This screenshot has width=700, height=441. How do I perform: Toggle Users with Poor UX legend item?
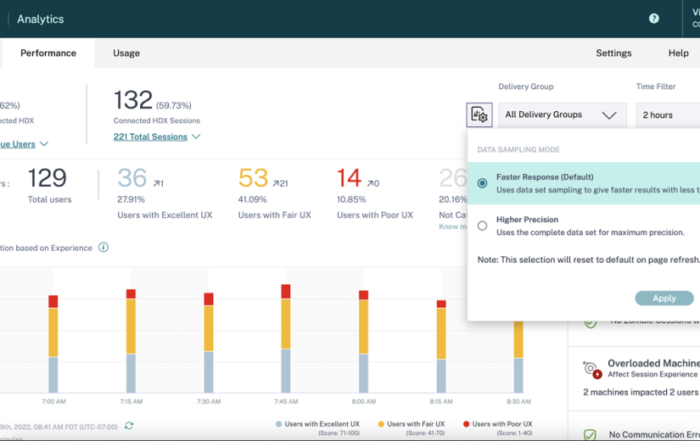pos(502,424)
